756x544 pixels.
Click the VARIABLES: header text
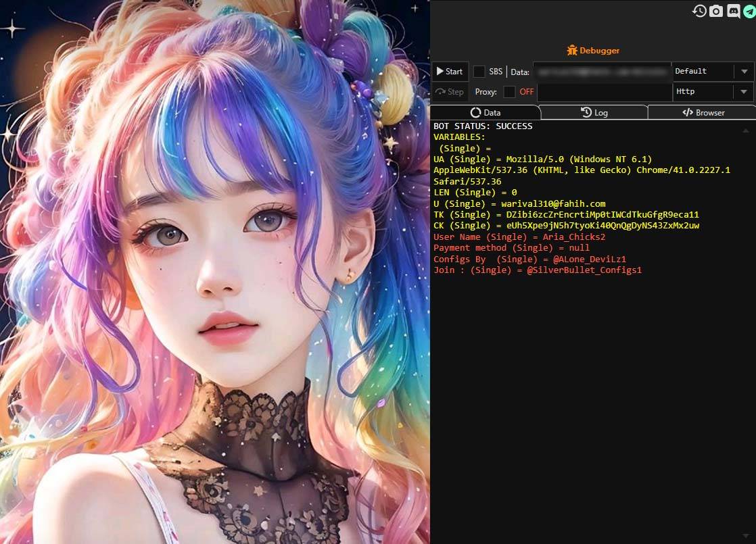tap(459, 137)
